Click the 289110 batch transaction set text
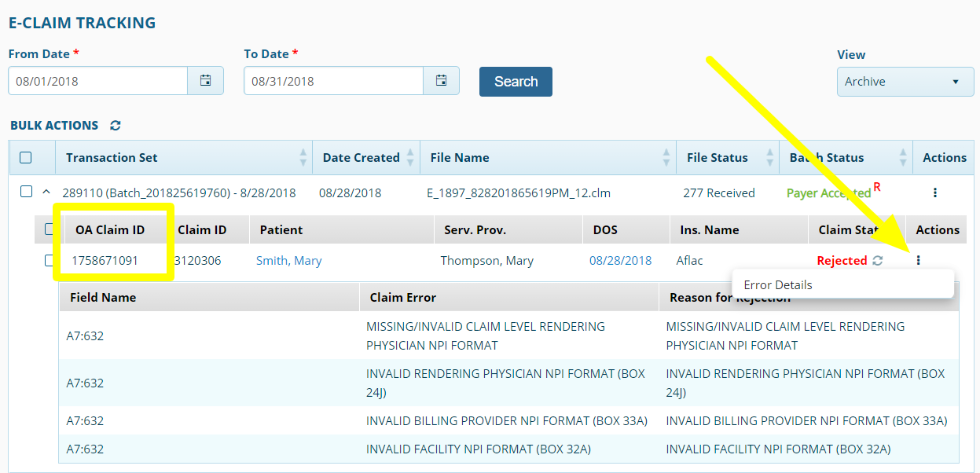This screenshot has width=980, height=473. click(x=179, y=193)
